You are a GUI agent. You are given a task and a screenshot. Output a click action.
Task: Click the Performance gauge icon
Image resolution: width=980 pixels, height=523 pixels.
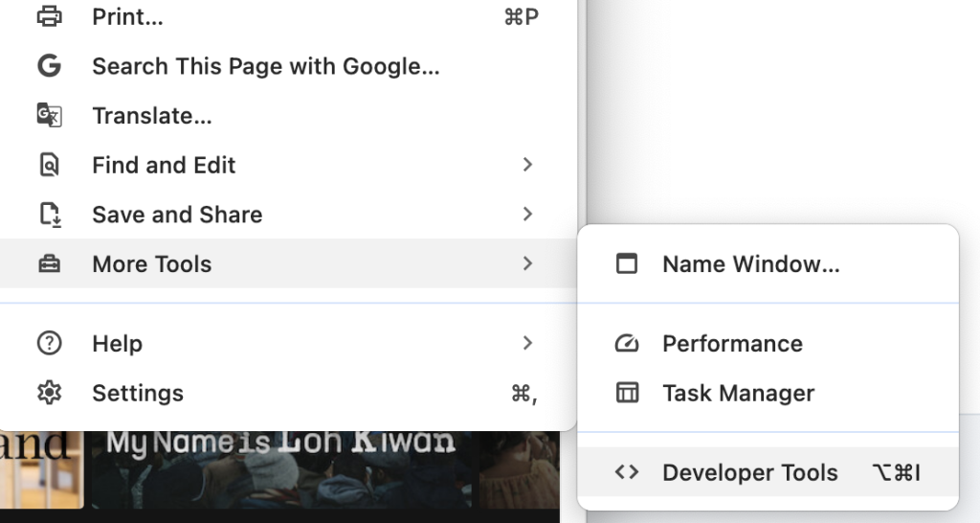(x=627, y=343)
